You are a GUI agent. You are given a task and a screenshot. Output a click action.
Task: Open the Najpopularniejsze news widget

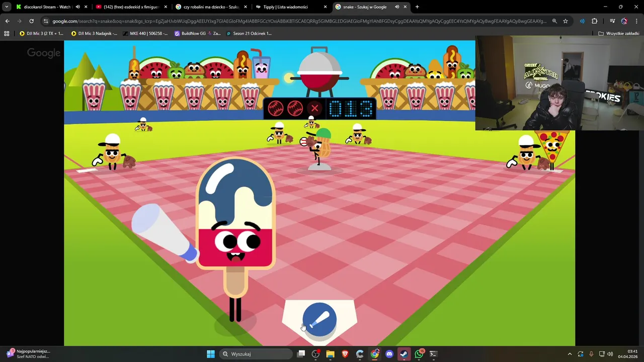[28, 354]
